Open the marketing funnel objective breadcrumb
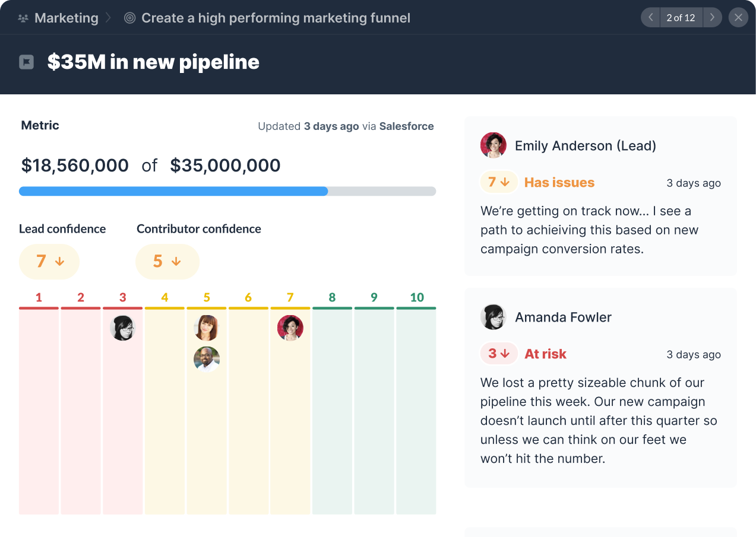 (276, 18)
